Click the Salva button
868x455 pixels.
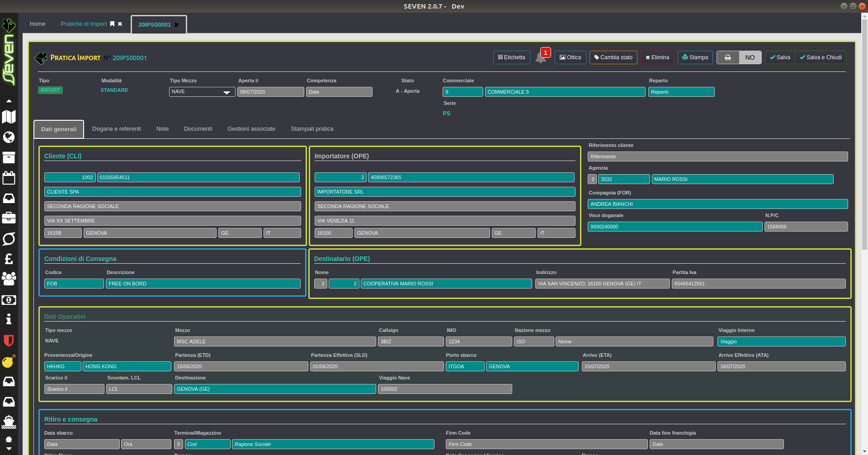point(780,57)
